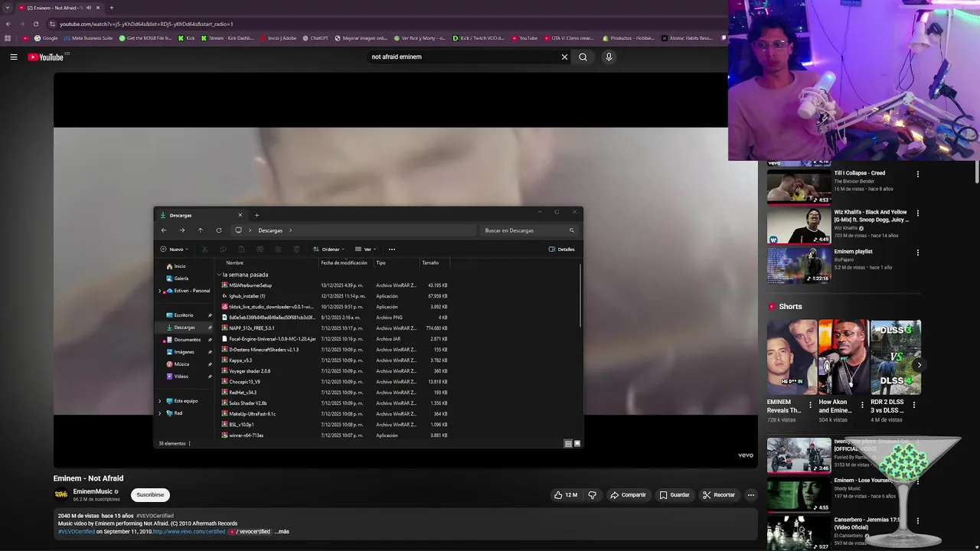Click the browser address bar URL
Image resolution: width=980 pixels, height=551 pixels.
(145, 24)
